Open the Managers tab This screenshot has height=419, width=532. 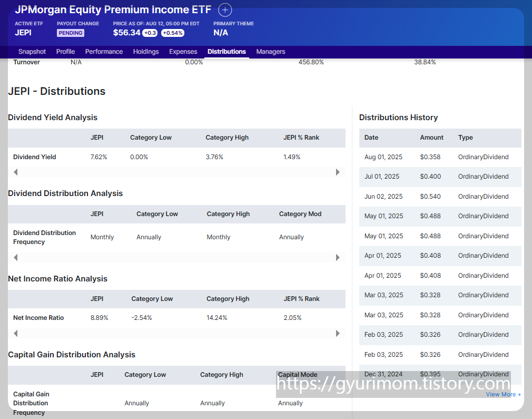pos(271,52)
